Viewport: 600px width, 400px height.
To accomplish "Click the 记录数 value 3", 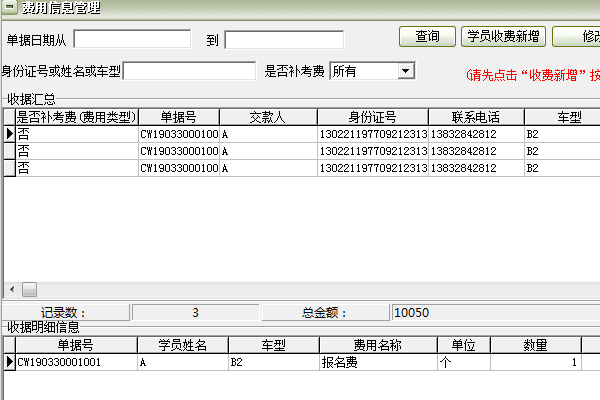I will [x=195, y=312].
